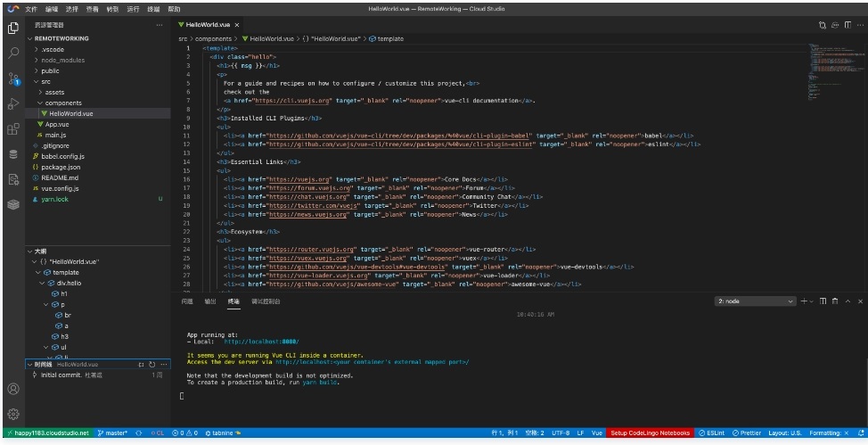
Task: Open the database icon in activity bar
Action: [x=13, y=154]
